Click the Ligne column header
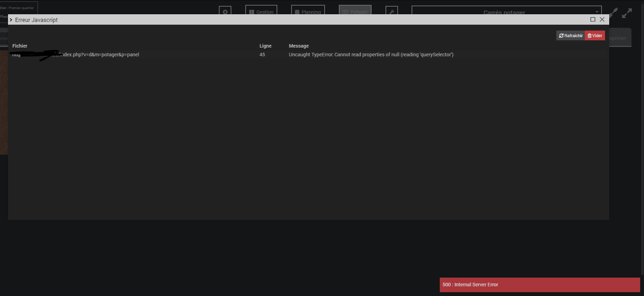 pos(265,46)
